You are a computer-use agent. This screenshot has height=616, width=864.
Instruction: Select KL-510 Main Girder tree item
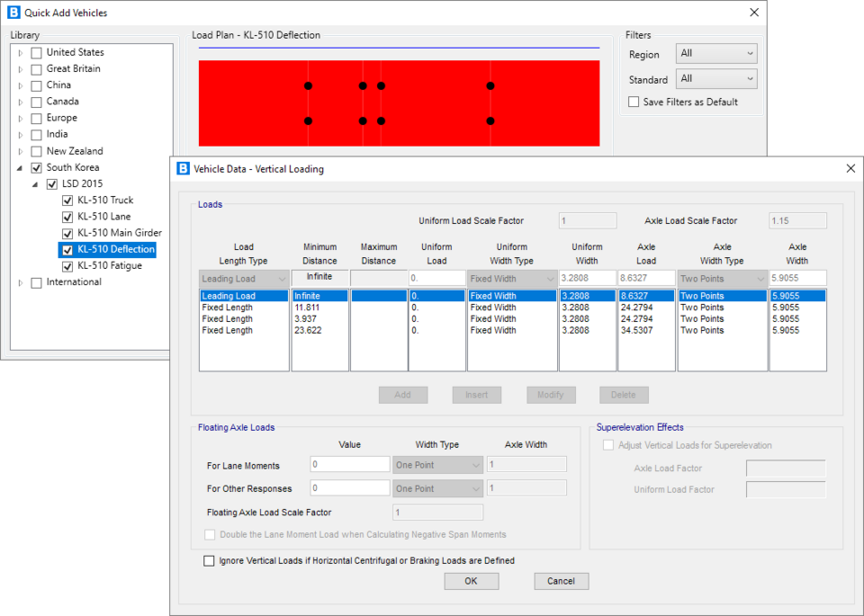tap(119, 233)
